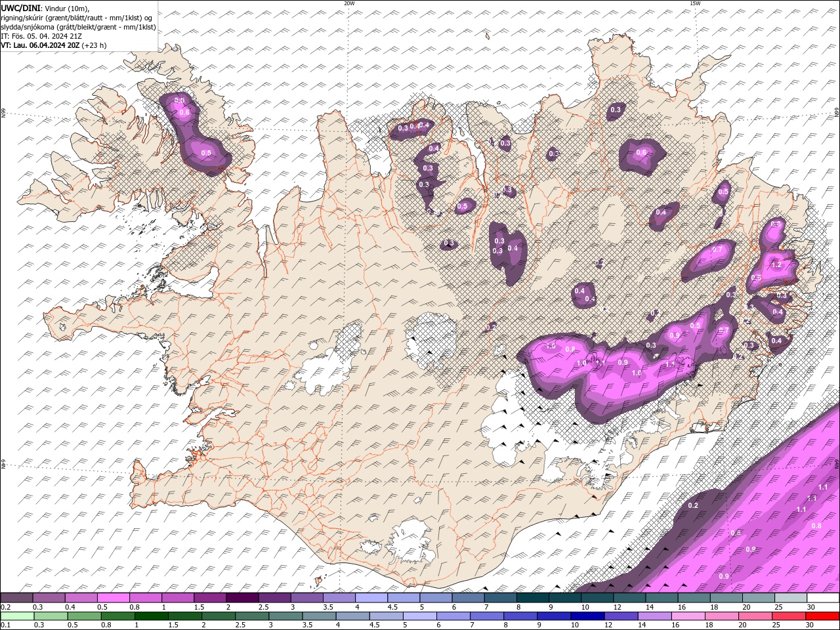
Task: Pick the dark teal swatch labeled 8 in top legend
Action: pyautogui.click(x=532, y=598)
